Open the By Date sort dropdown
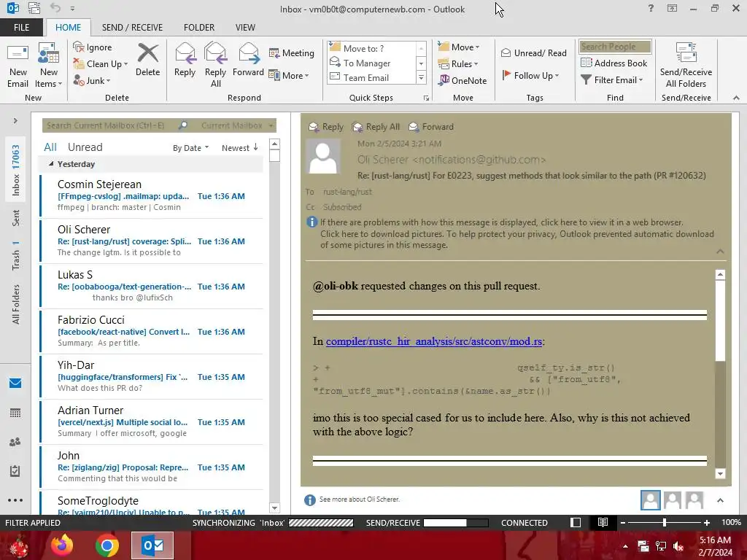 point(190,148)
